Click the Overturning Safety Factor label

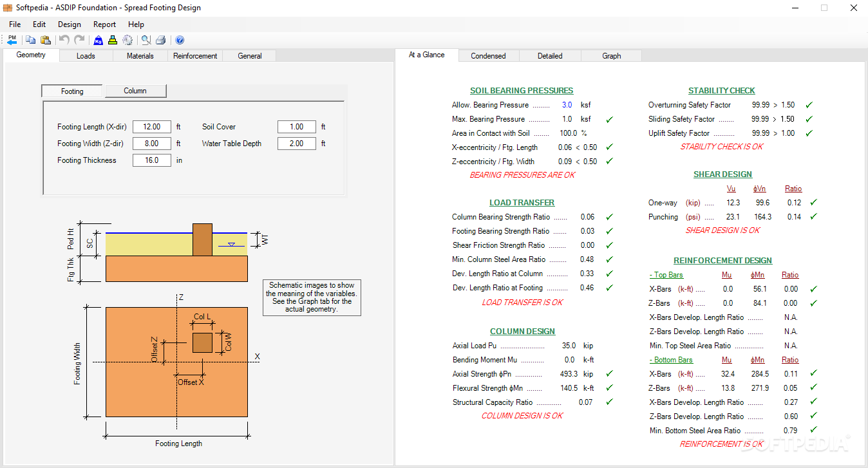tap(690, 105)
